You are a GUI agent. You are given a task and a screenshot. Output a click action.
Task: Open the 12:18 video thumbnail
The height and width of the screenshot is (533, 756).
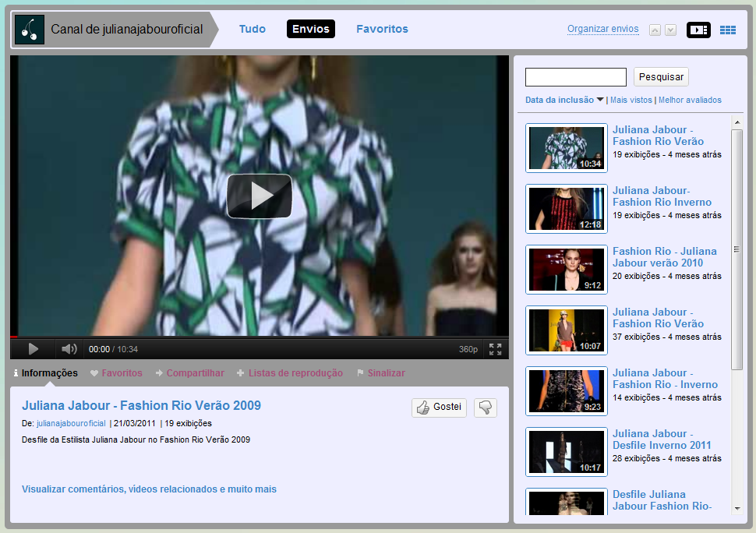(x=567, y=209)
